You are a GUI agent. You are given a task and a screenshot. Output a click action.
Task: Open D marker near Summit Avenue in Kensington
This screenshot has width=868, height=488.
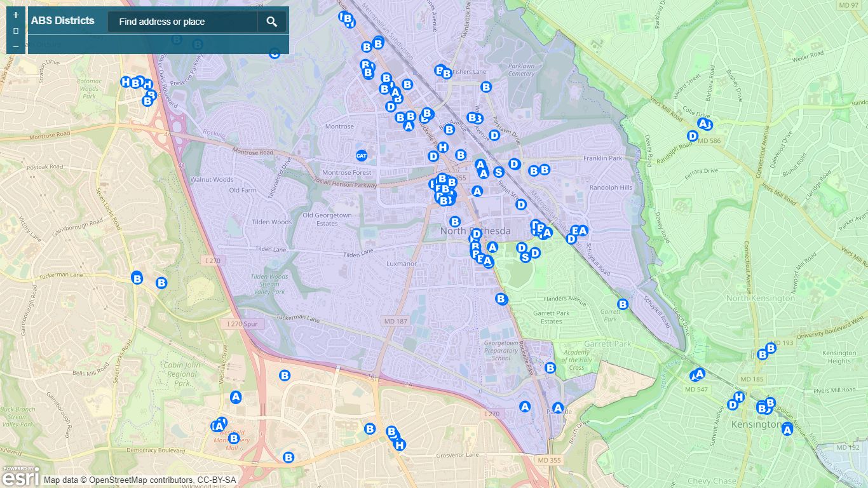pyautogui.click(x=733, y=405)
